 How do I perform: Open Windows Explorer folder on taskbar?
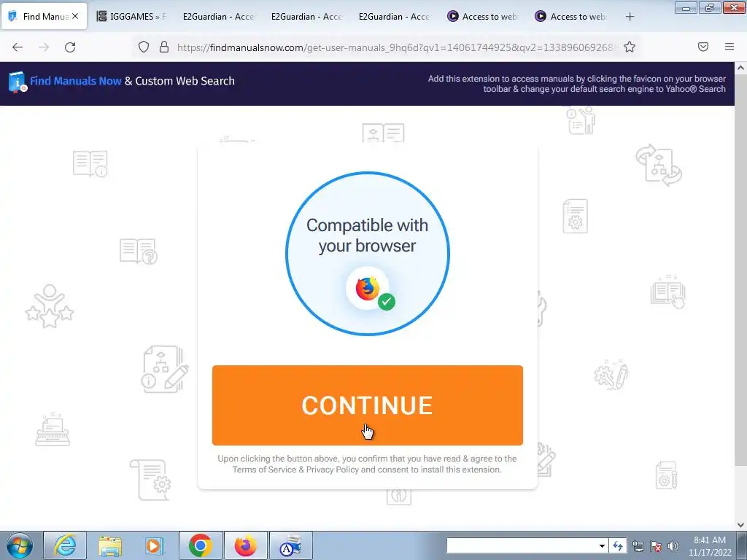(x=110, y=545)
